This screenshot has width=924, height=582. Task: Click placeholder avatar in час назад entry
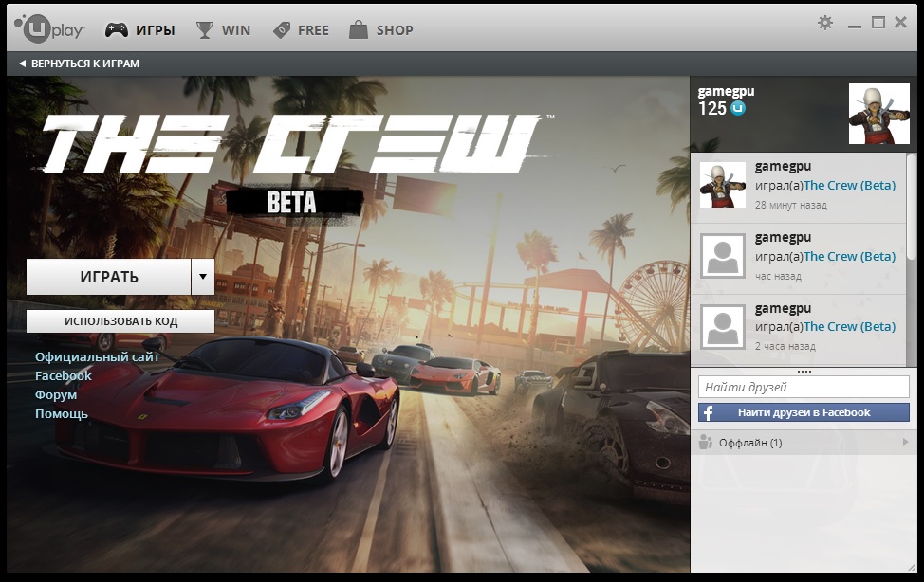[x=723, y=256]
